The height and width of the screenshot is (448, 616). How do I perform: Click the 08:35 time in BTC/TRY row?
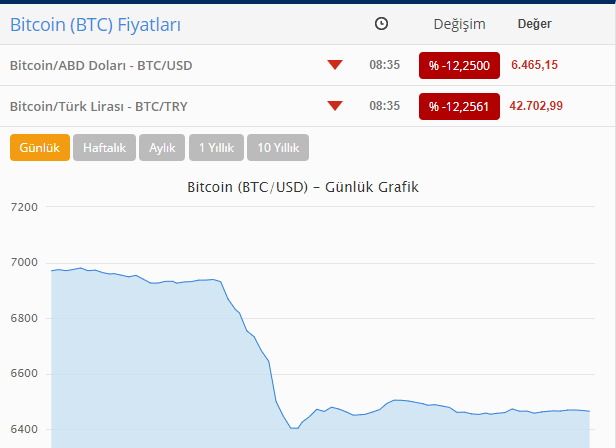[385, 106]
